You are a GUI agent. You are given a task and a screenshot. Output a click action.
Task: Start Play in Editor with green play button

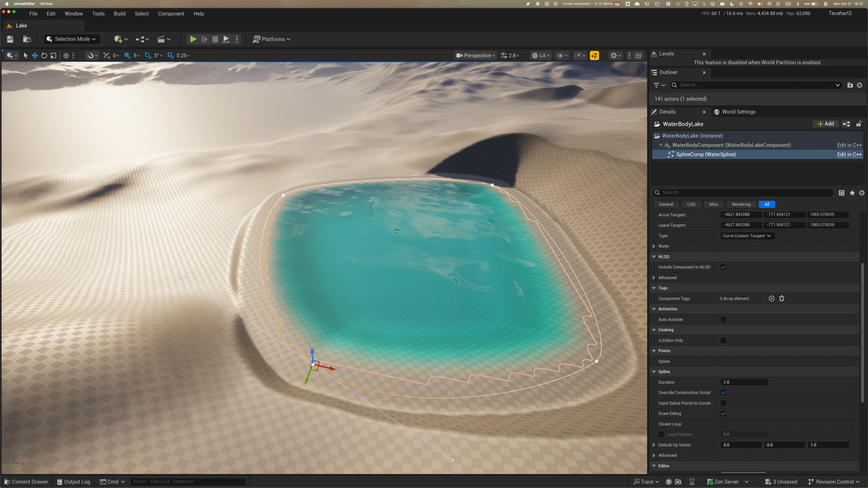(x=193, y=39)
